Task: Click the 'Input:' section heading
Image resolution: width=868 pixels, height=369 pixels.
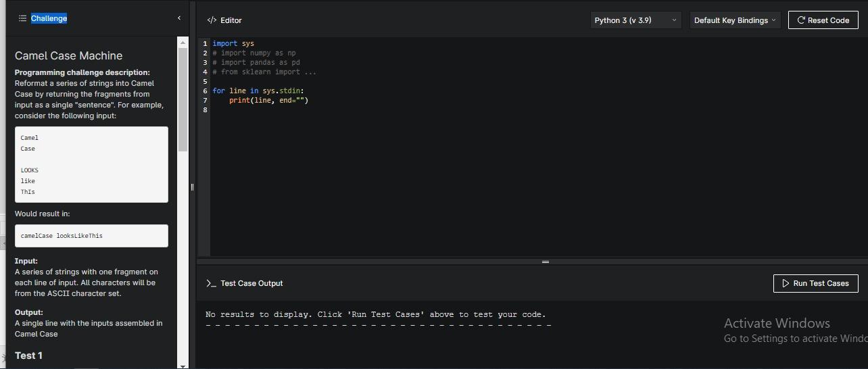Action: tap(26, 261)
